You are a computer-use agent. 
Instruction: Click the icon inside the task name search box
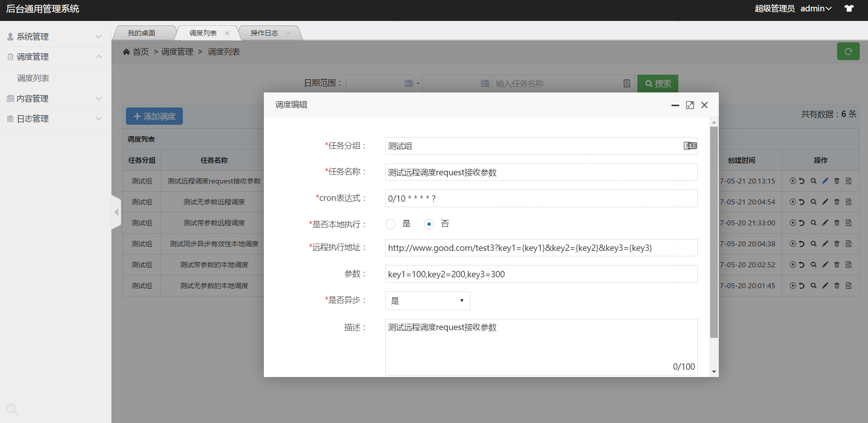click(x=627, y=83)
